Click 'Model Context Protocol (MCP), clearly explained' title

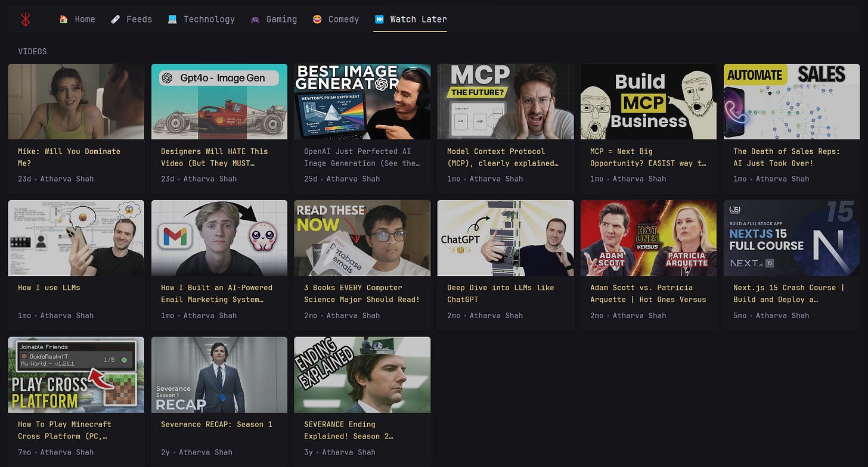(x=503, y=157)
